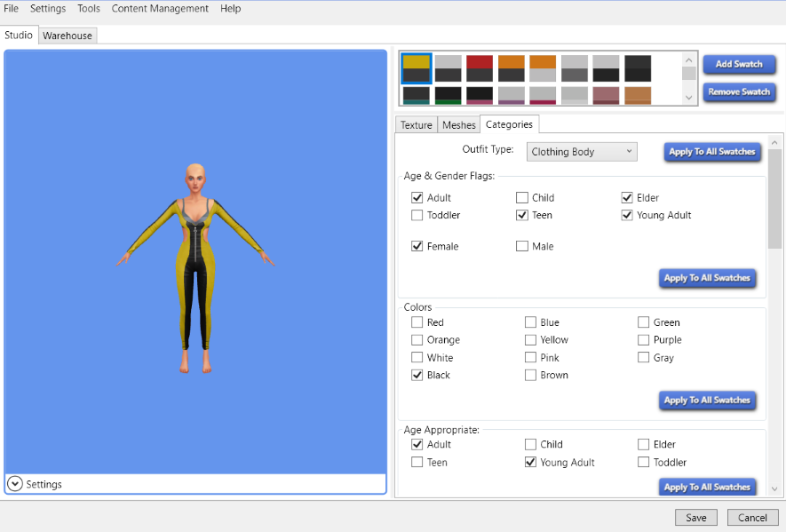The width and height of the screenshot is (786, 532).
Task: Check the Orange color checkbox
Action: pos(417,340)
